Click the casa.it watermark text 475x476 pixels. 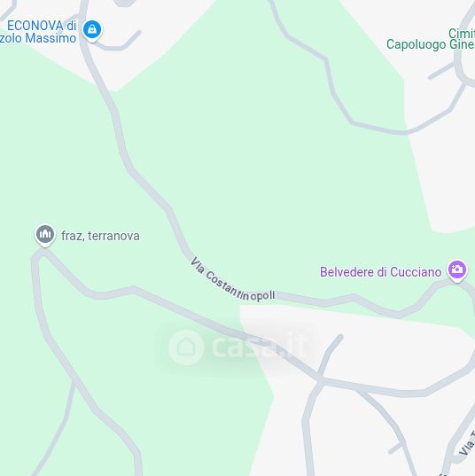pos(259,347)
